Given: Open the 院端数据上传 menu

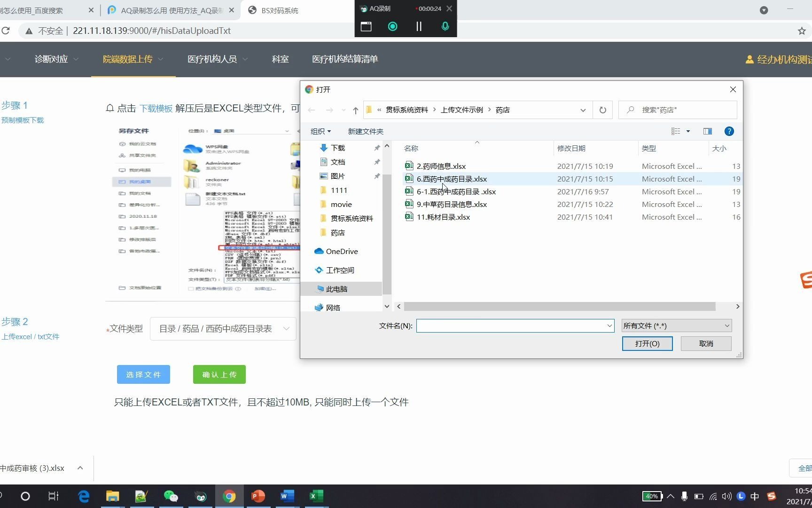Looking at the screenshot, I should (x=133, y=59).
